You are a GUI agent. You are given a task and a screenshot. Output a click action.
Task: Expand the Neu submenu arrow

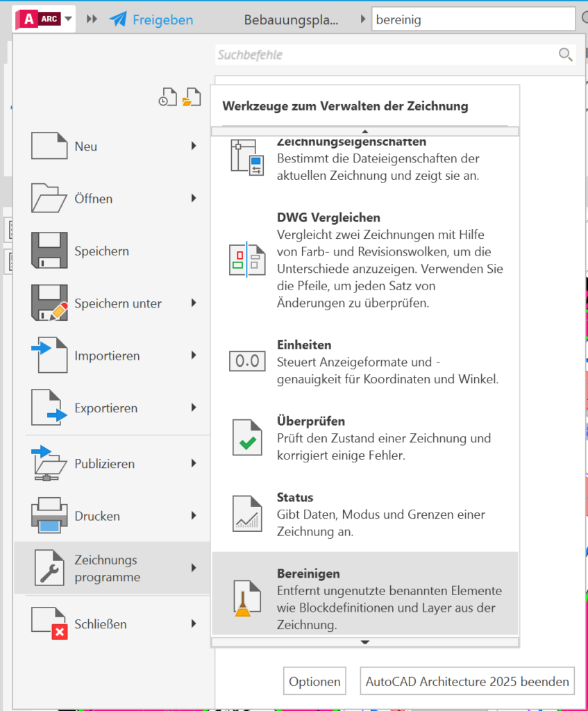click(194, 147)
